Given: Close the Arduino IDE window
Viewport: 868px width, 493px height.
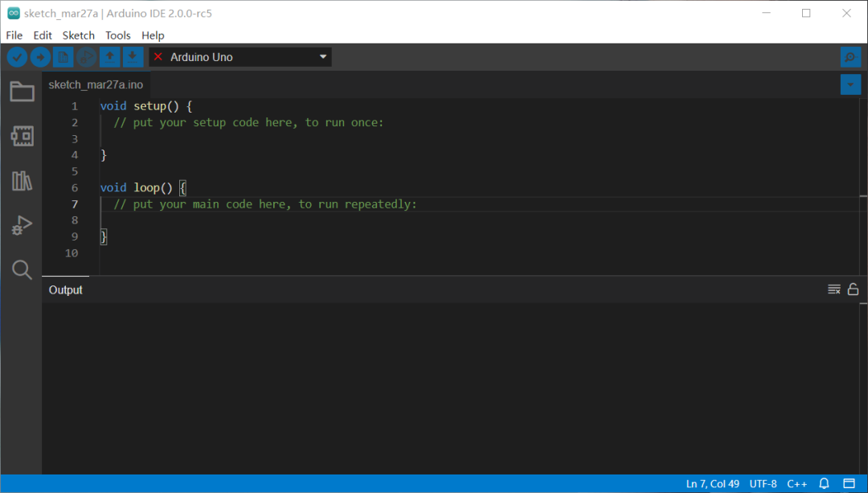Looking at the screenshot, I should [x=846, y=14].
